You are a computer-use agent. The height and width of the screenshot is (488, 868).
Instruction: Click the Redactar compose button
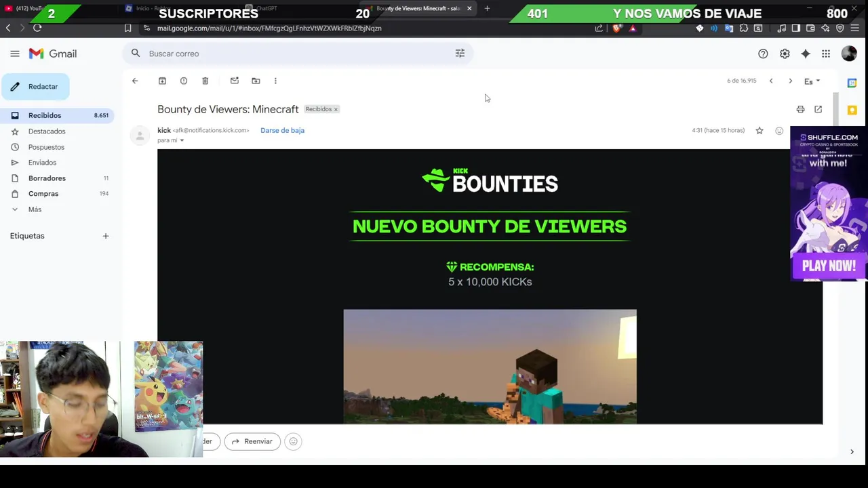click(x=35, y=87)
